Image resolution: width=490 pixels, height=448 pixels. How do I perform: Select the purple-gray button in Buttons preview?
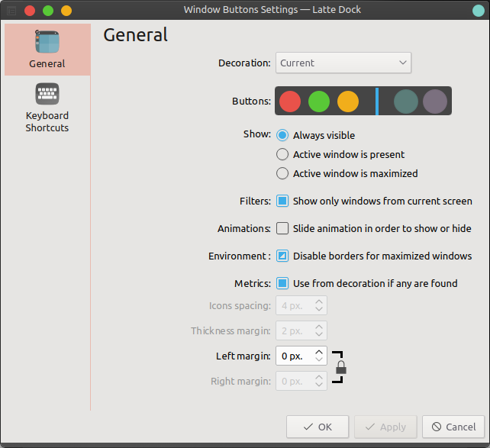(435, 101)
